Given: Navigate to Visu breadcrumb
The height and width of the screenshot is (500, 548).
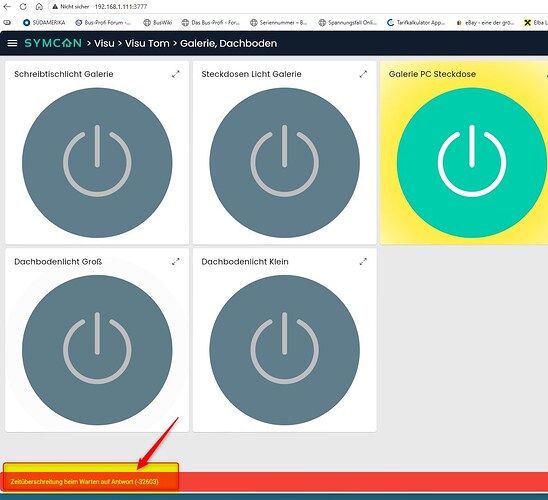Looking at the screenshot, I should pyautogui.click(x=104, y=43).
